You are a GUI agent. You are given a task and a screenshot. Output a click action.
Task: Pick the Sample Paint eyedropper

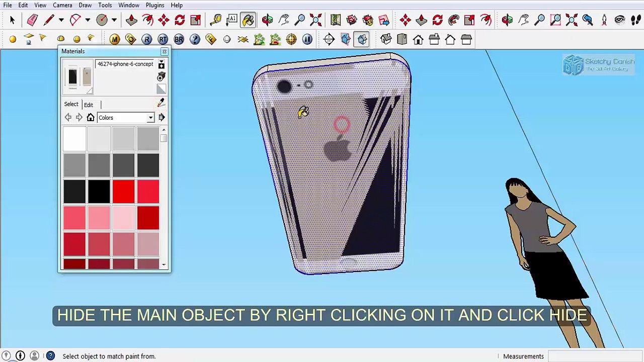pos(161,103)
